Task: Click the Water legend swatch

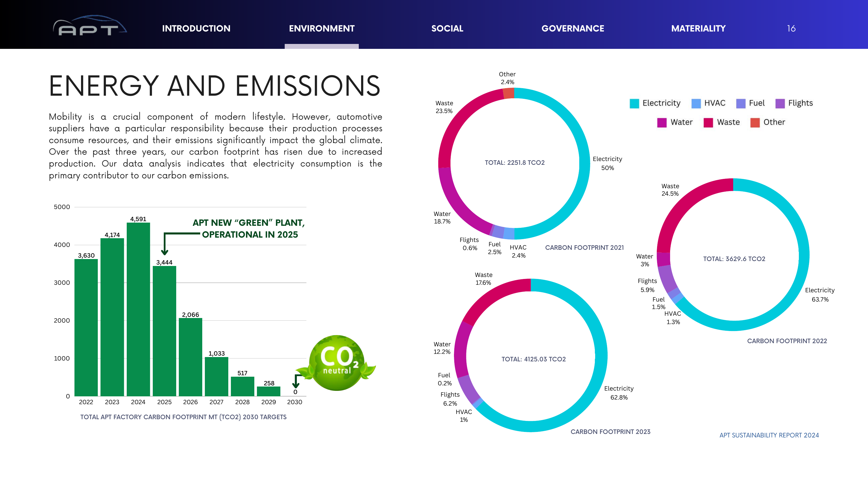Action: 662,123
